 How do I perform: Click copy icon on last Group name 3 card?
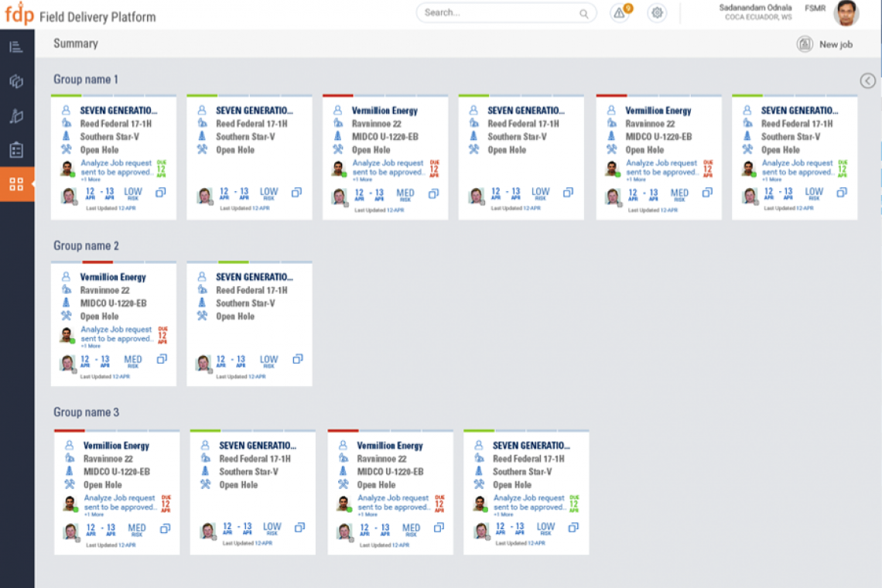tap(573, 528)
